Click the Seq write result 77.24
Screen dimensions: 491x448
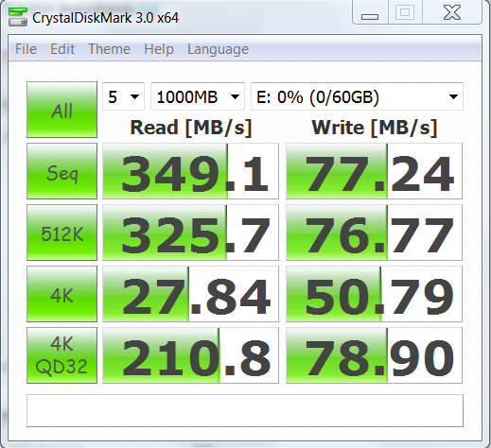pyautogui.click(x=375, y=171)
